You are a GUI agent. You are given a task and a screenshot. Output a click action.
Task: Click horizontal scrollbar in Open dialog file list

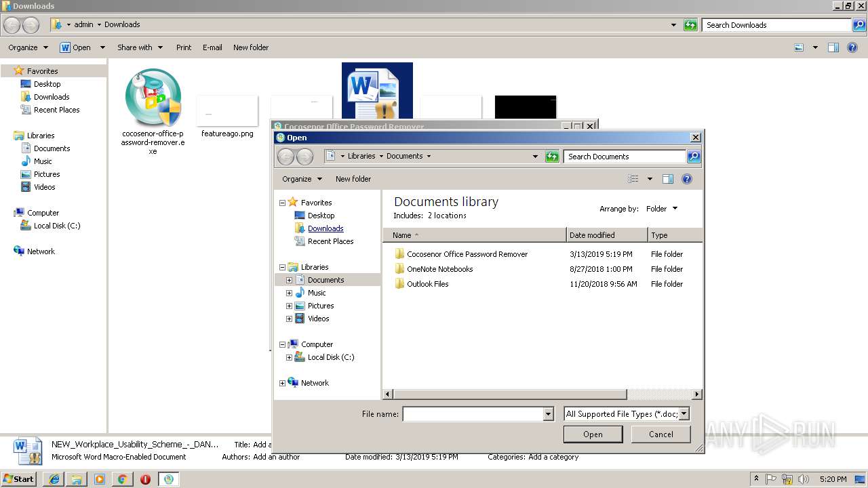pyautogui.click(x=510, y=394)
